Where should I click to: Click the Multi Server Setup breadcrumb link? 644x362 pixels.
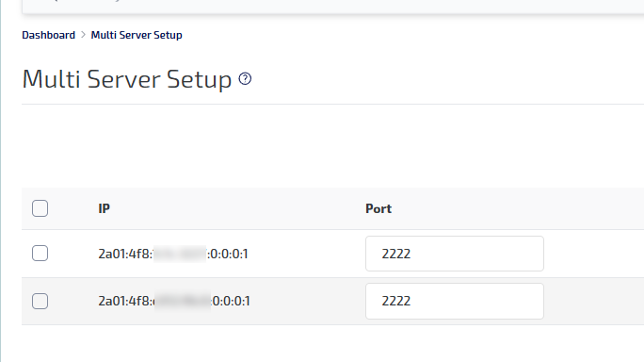coord(137,35)
